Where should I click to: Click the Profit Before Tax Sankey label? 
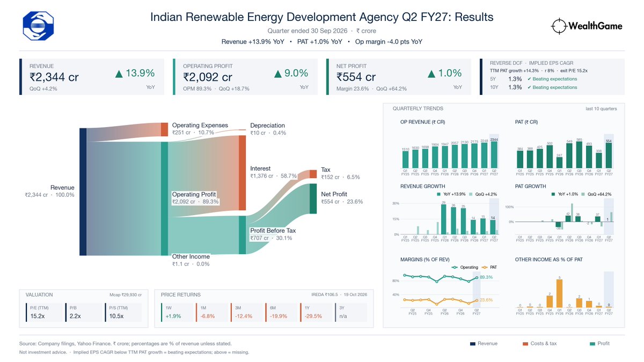(273, 231)
